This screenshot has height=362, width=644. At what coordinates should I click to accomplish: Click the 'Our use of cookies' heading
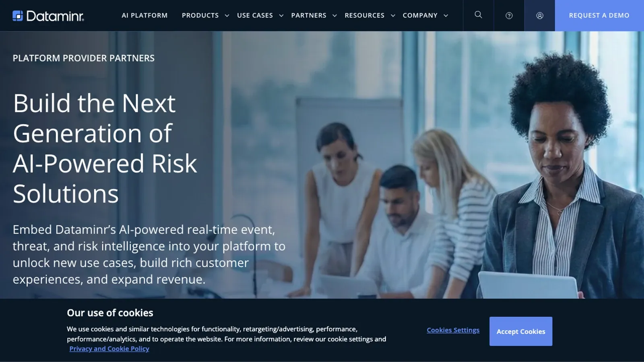[x=110, y=313]
